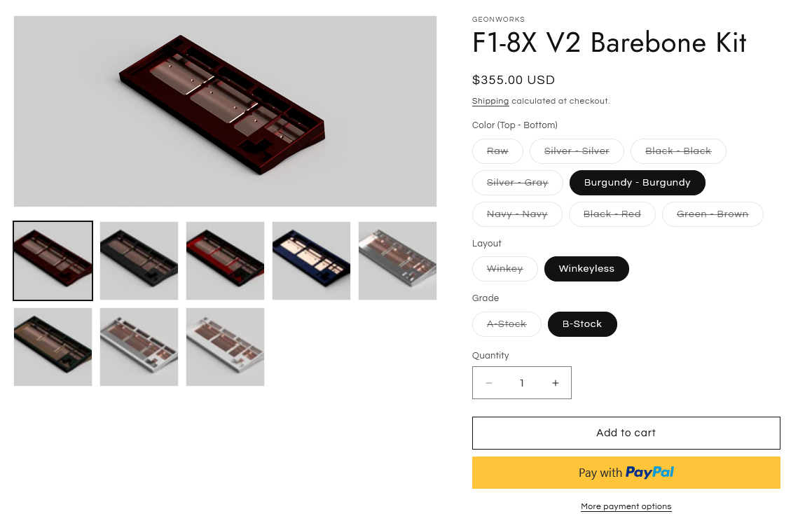Select the Winkey layout option
The image size is (812, 514).
click(x=505, y=269)
